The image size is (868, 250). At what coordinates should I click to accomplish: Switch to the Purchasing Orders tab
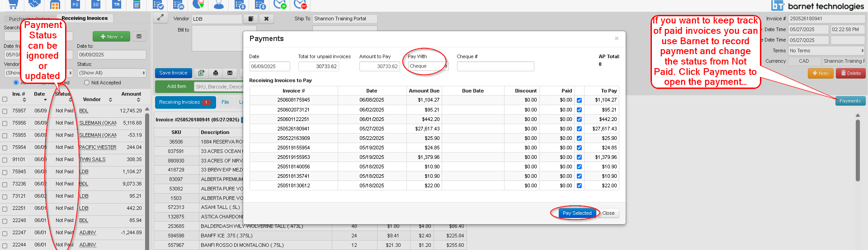click(x=30, y=19)
